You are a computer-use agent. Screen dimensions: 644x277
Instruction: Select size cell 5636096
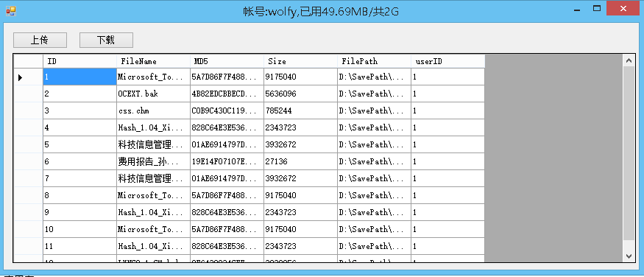(300, 94)
